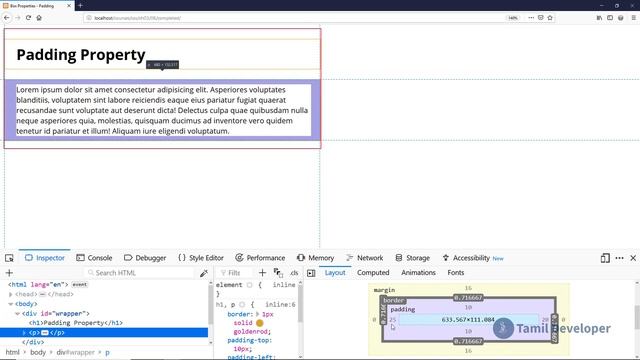640x360 pixels.
Task: Click html in the breadcrumb trail
Action: click(12, 352)
